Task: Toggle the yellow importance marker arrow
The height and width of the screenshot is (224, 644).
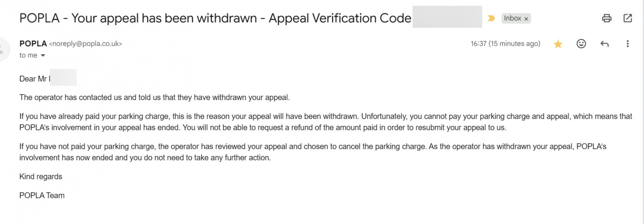Action: coord(491,18)
